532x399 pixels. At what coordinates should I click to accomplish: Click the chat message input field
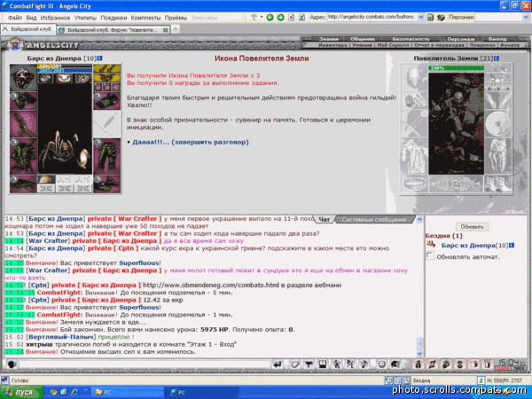point(145,364)
